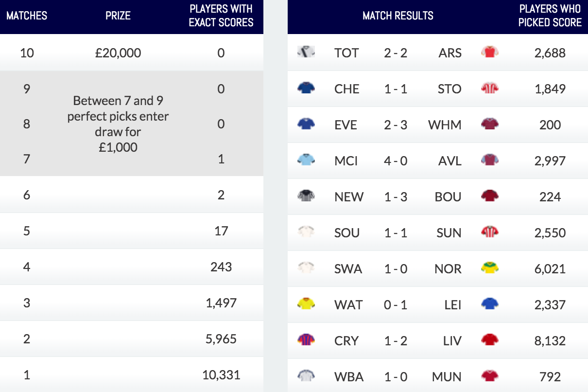The height and width of the screenshot is (392, 588).
Task: Select the Newcastle striped shirt icon
Action: [306, 196]
